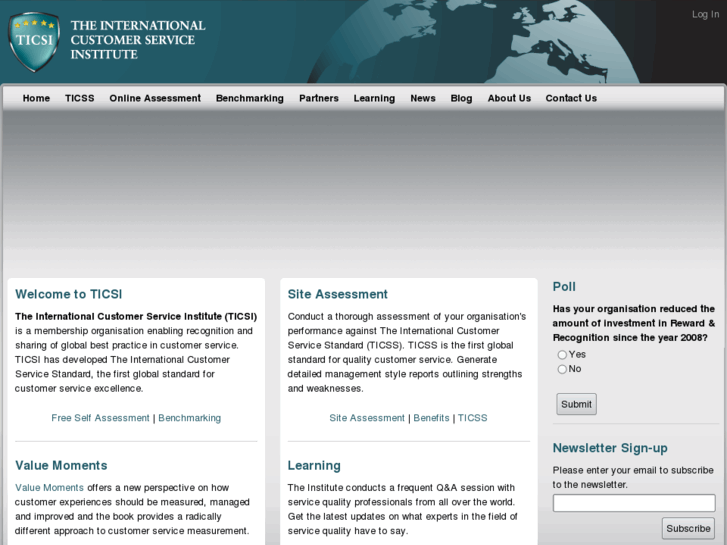Click the Welcome to TICSI heading
This screenshot has height=545, width=727.
[69, 295]
